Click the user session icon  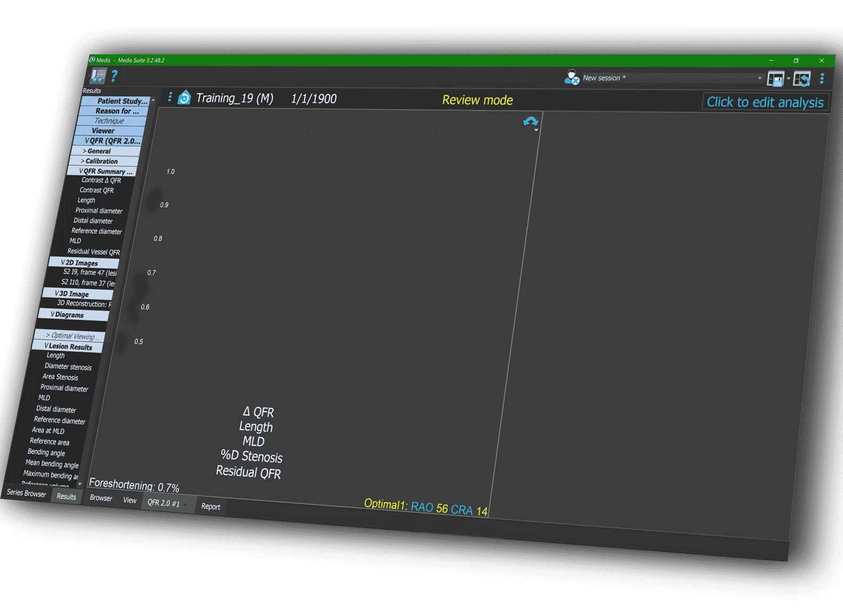tap(572, 77)
